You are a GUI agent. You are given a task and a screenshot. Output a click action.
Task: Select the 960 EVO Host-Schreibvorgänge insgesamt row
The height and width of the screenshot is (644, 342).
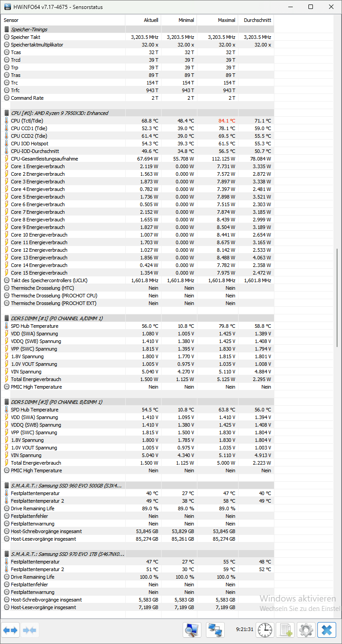[137, 531]
